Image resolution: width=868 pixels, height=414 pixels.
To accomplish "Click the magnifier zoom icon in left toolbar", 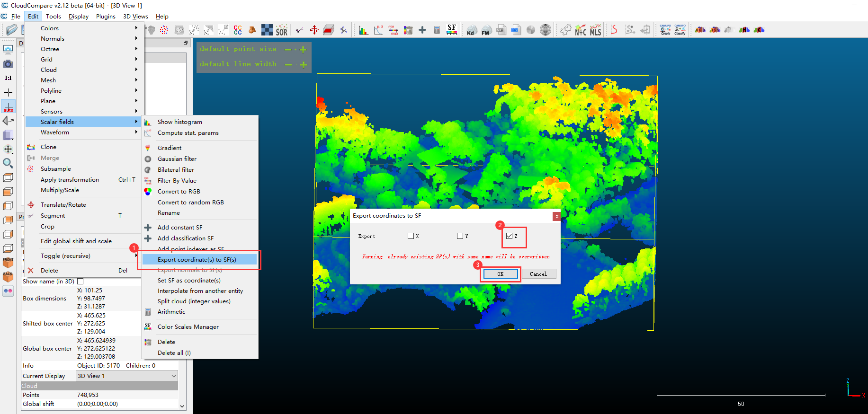I will point(8,163).
